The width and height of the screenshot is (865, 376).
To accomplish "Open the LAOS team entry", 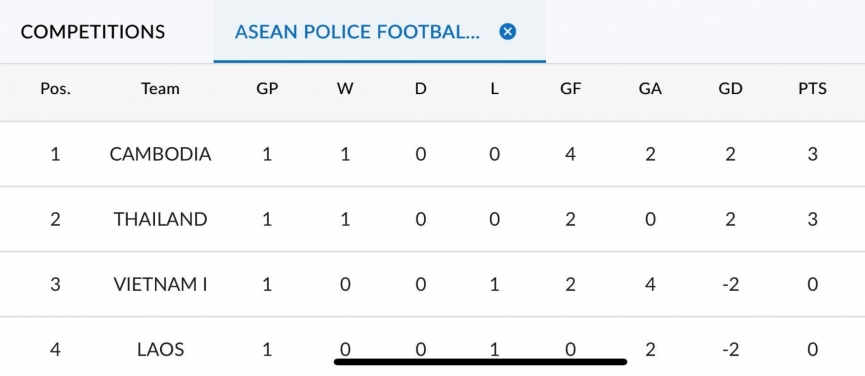I will 161,350.
